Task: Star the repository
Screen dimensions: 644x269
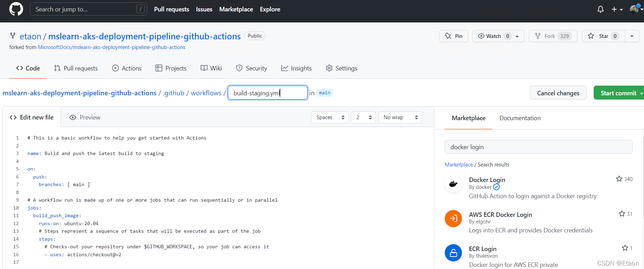Action: pyautogui.click(x=603, y=36)
